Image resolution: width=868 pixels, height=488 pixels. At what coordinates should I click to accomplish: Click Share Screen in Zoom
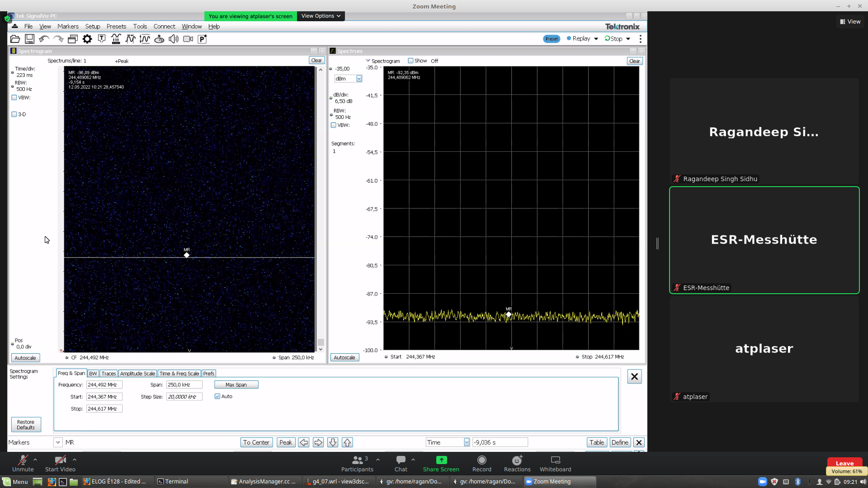pos(441,464)
